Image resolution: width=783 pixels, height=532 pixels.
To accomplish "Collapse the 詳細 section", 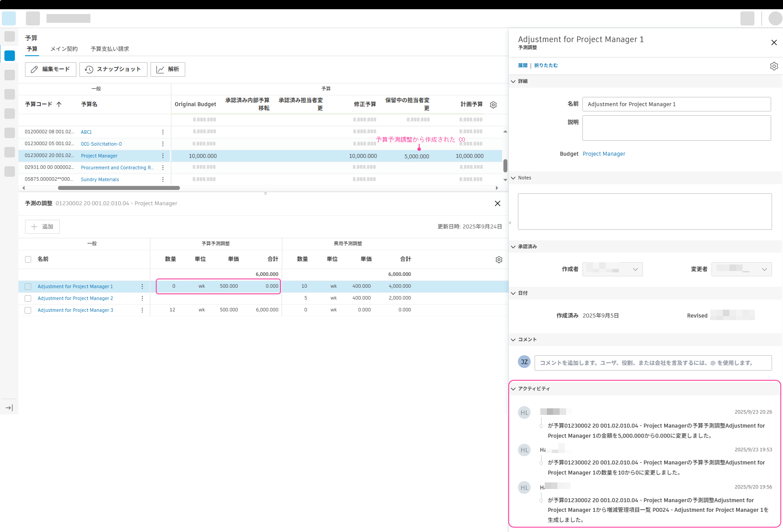I will tap(513, 81).
